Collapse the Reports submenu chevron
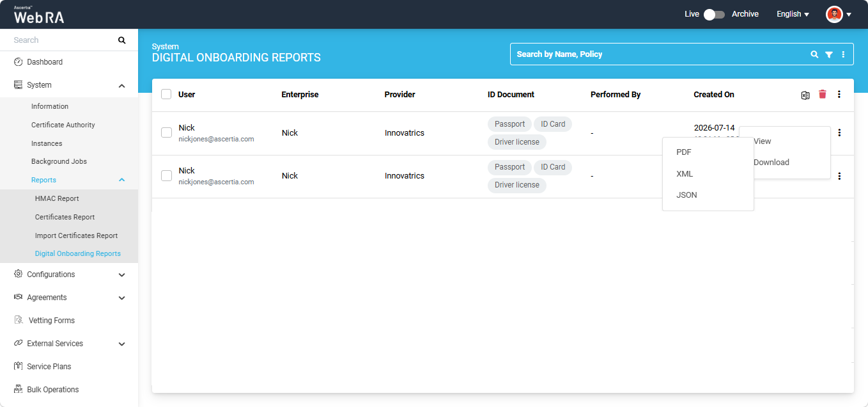 pos(122,180)
